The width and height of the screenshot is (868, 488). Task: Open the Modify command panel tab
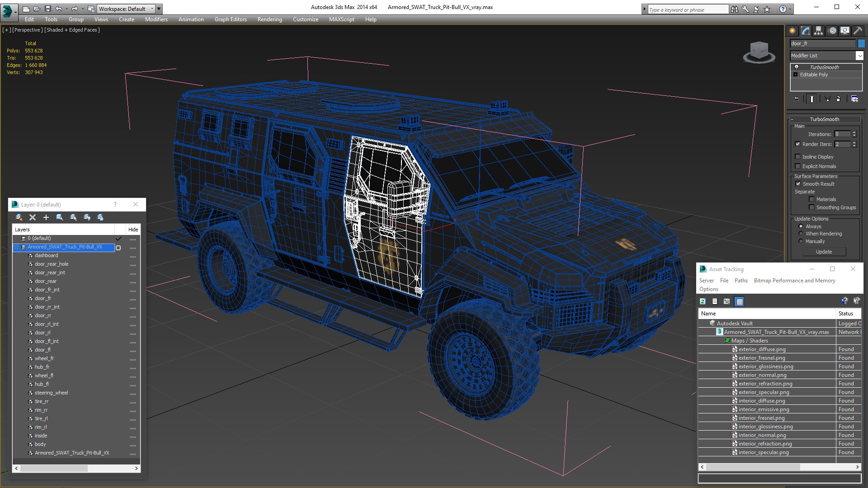[x=806, y=31]
